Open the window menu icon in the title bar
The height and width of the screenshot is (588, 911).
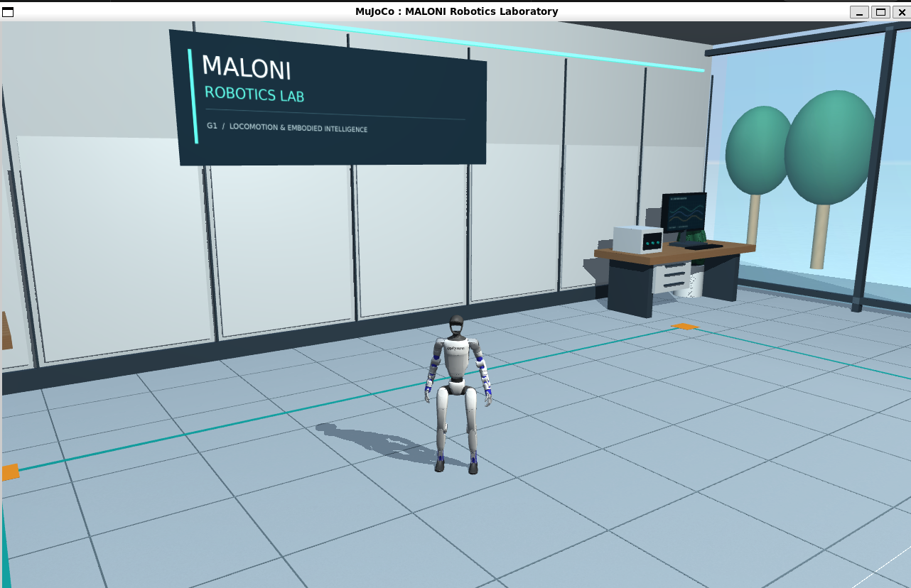(x=8, y=11)
